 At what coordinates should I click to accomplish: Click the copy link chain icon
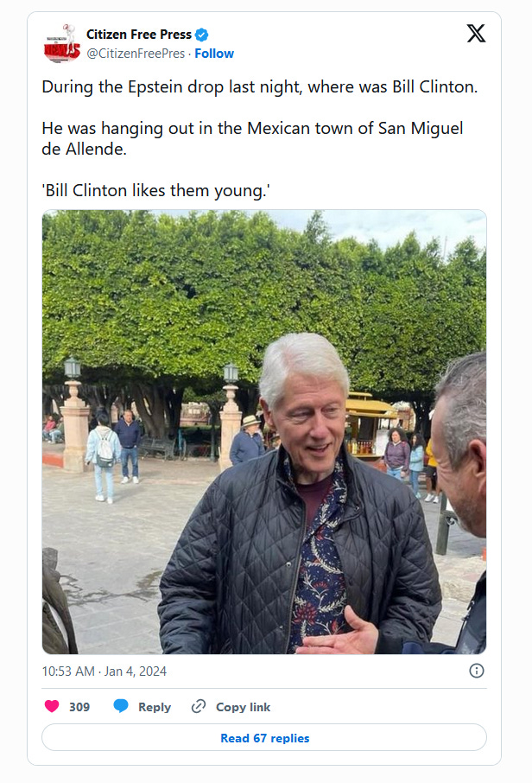tap(199, 707)
